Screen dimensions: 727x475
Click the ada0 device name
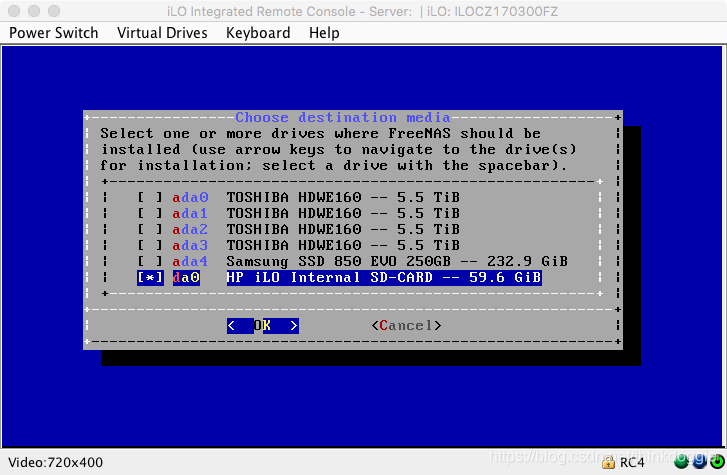pyautogui.click(x=190, y=198)
